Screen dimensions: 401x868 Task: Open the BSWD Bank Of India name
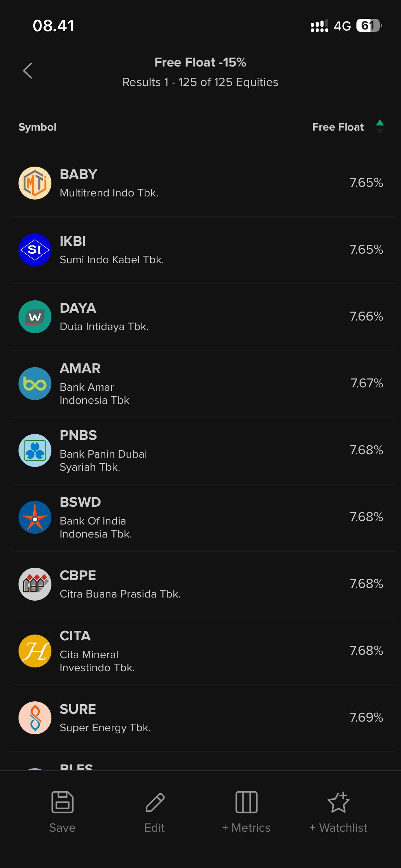click(96, 527)
